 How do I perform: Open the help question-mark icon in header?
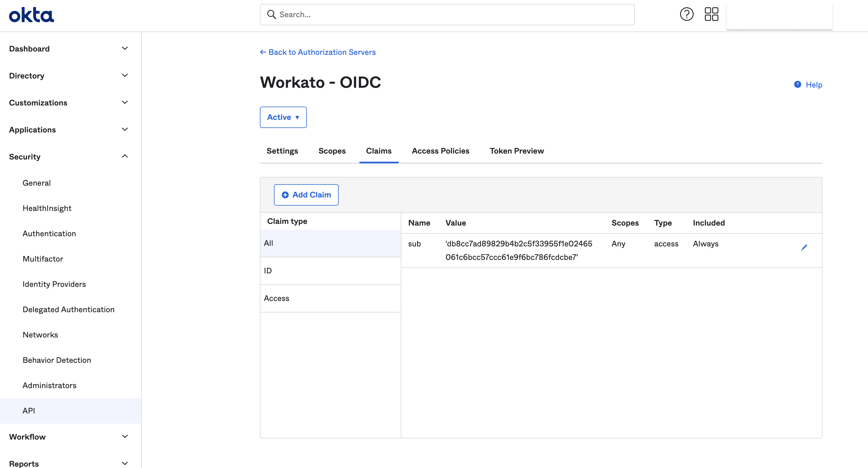click(686, 14)
